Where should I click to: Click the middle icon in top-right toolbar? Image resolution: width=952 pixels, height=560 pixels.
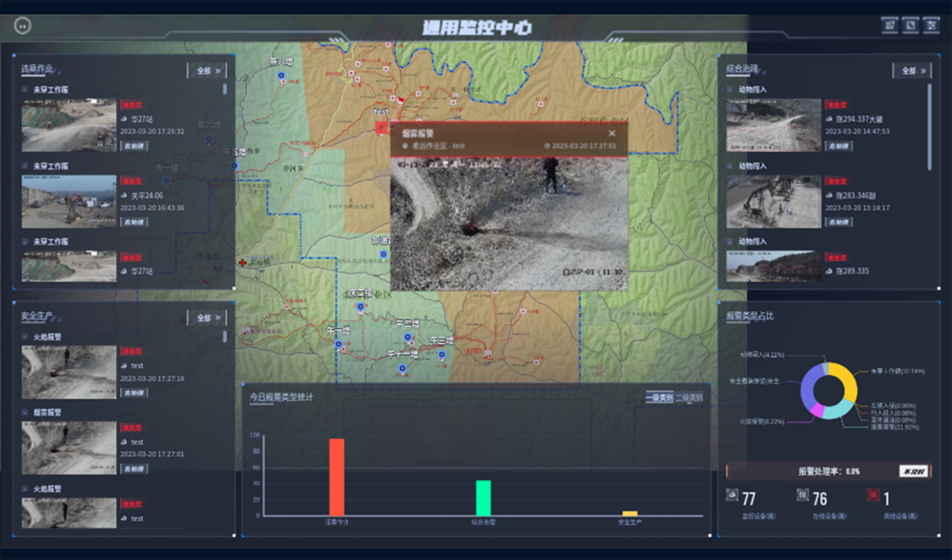pos(911,26)
